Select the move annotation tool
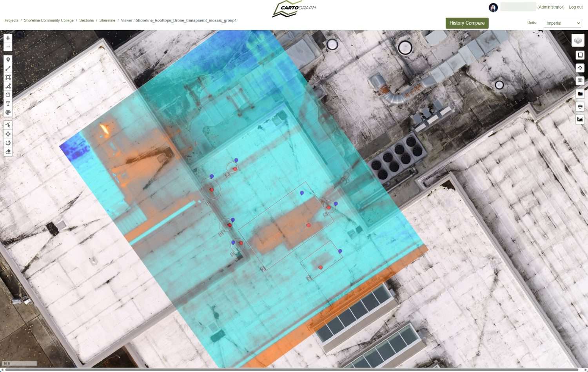 click(8, 134)
